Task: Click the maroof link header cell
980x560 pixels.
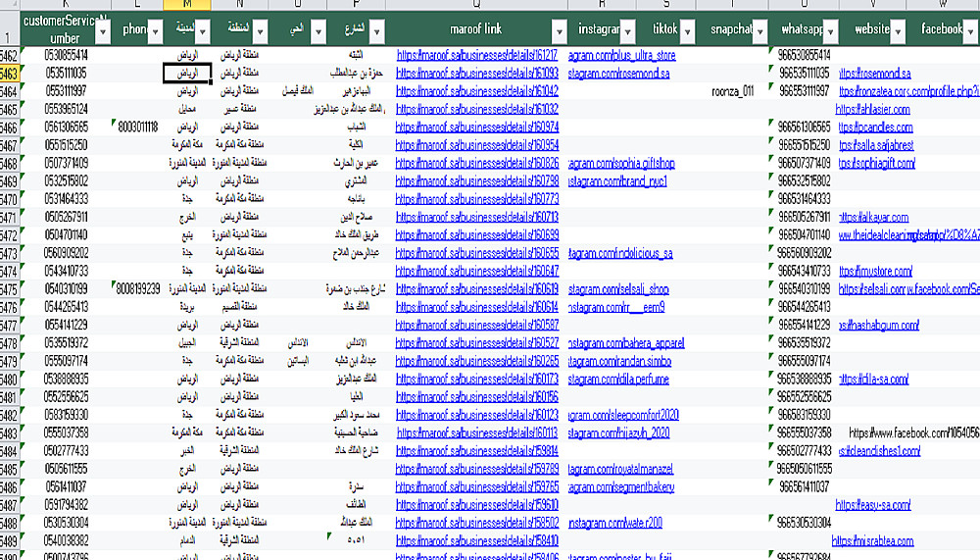Action: (x=475, y=28)
